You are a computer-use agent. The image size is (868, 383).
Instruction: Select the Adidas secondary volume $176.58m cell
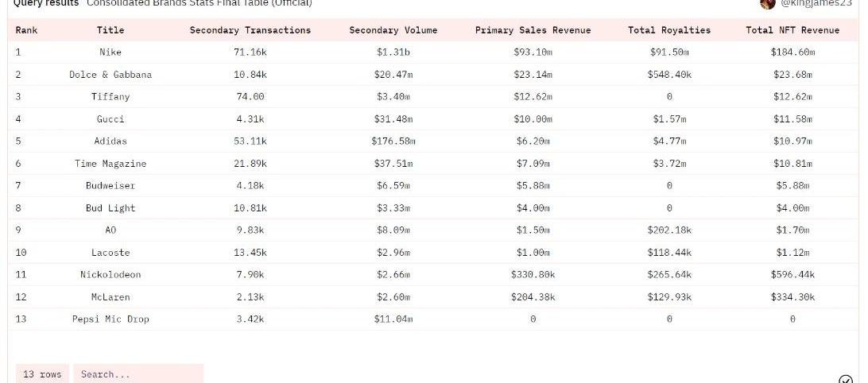tap(393, 141)
